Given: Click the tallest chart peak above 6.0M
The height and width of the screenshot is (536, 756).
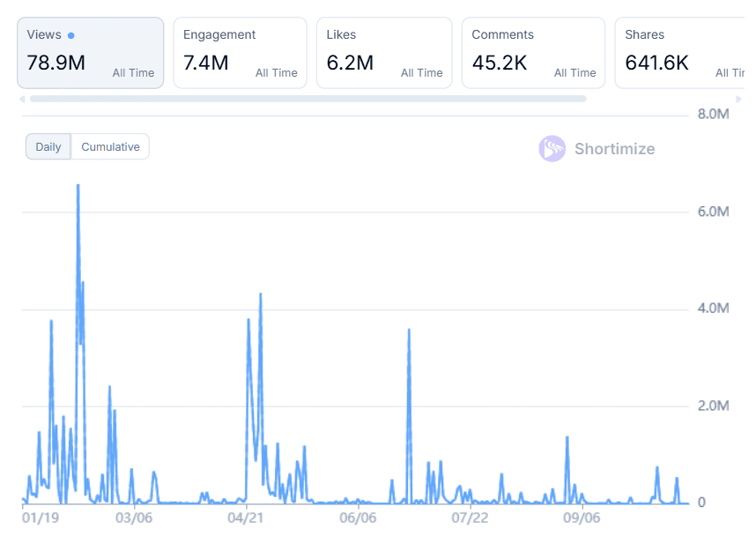Looking at the screenshot, I should (x=78, y=186).
